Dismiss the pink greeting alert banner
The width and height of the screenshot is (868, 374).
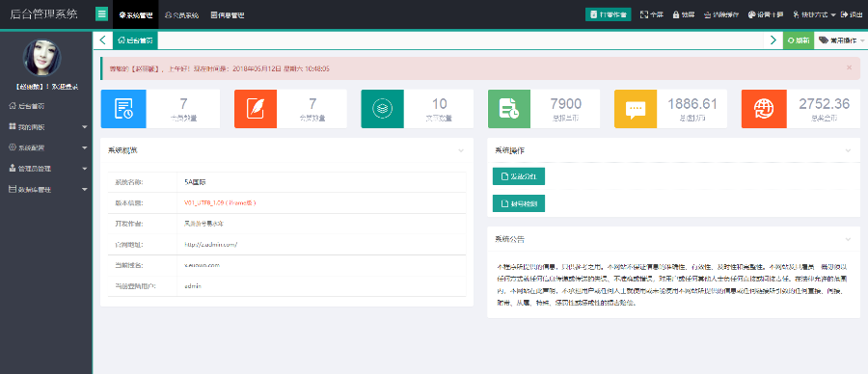(849, 67)
